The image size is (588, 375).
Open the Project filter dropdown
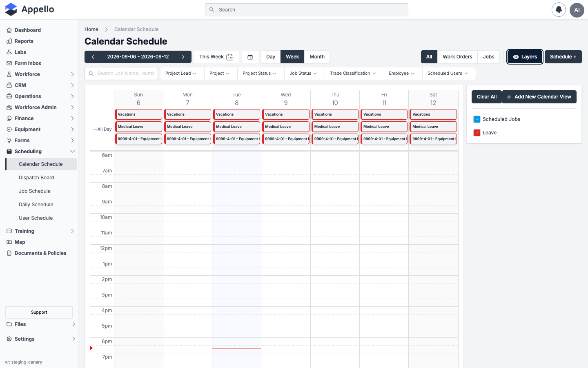click(219, 74)
